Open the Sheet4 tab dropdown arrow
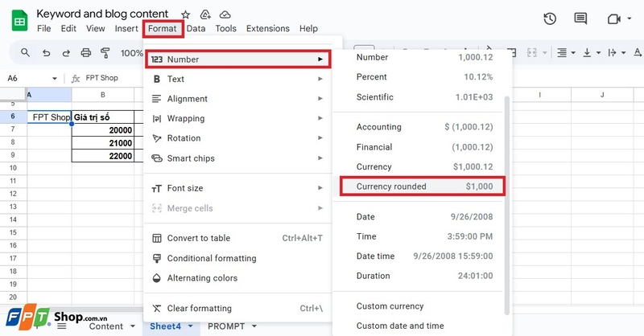The image size is (644, 336). (191, 326)
